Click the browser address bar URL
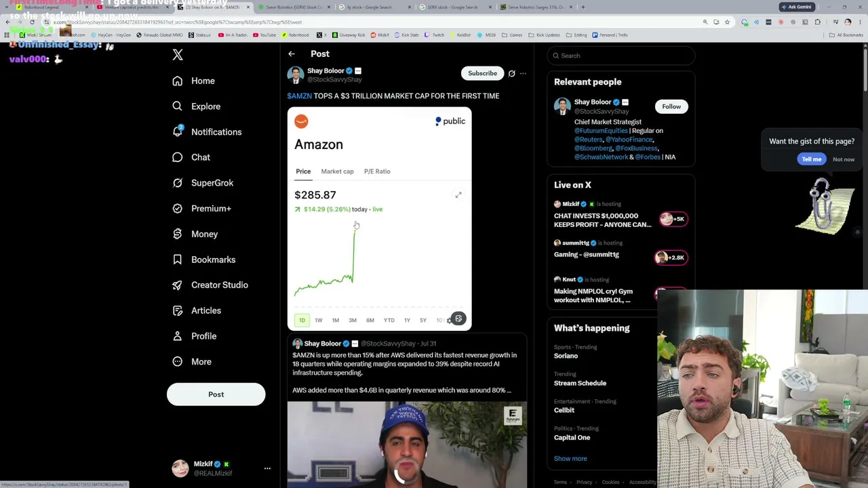This screenshot has width=868, height=488. [178, 22]
